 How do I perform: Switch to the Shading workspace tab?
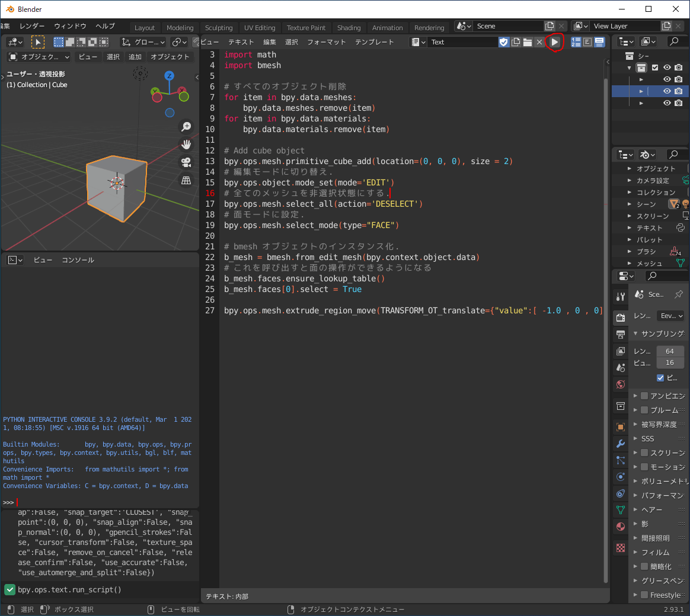[349, 28]
